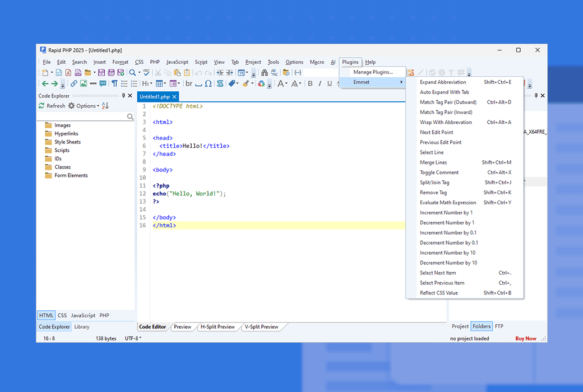Click the Refresh button in Code Explorer
Image resolution: width=583 pixels, height=392 pixels.
(52, 106)
